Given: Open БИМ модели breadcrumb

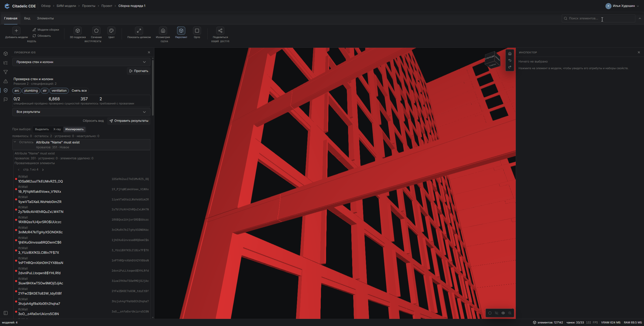Looking at the screenshot, I should coord(66,6).
